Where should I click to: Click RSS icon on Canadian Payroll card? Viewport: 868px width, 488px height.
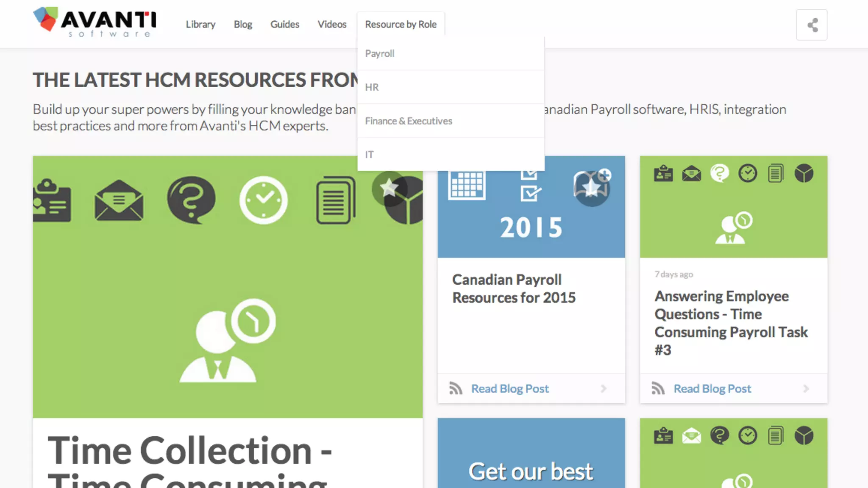pyautogui.click(x=456, y=388)
